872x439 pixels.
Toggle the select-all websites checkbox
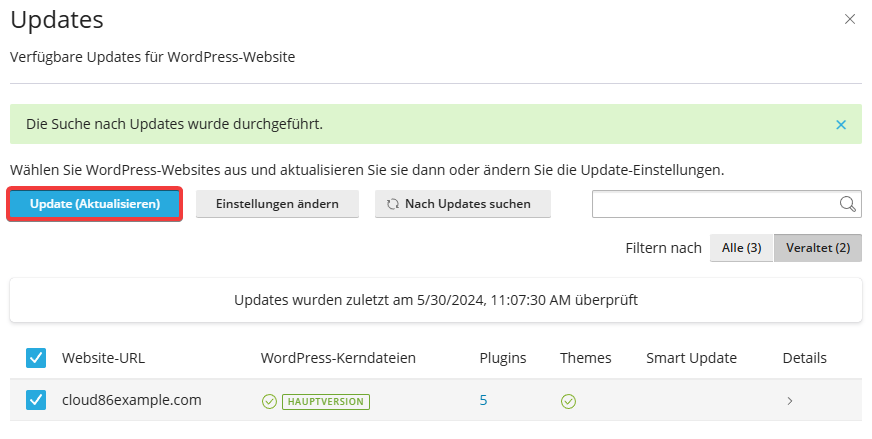pyautogui.click(x=36, y=358)
